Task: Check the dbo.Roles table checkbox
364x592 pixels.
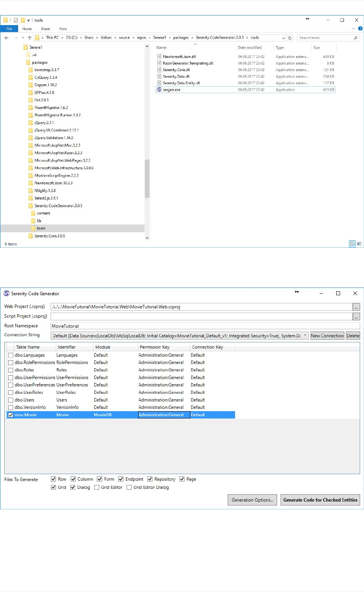Action: point(11,370)
